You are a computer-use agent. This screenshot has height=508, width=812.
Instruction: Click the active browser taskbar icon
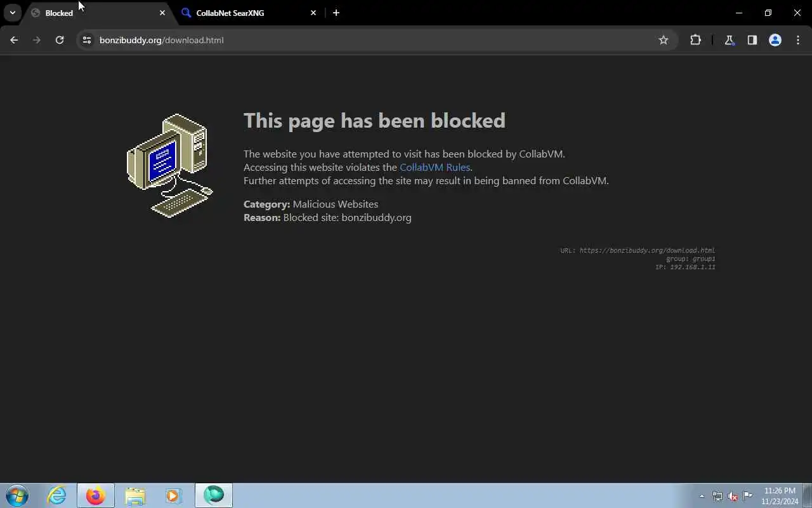(214, 495)
